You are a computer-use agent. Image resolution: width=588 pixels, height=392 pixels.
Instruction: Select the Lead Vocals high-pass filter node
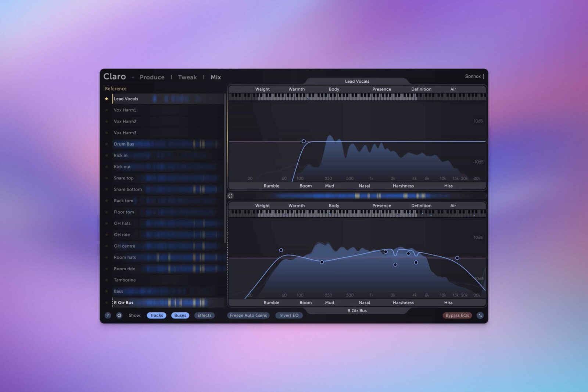coord(304,141)
